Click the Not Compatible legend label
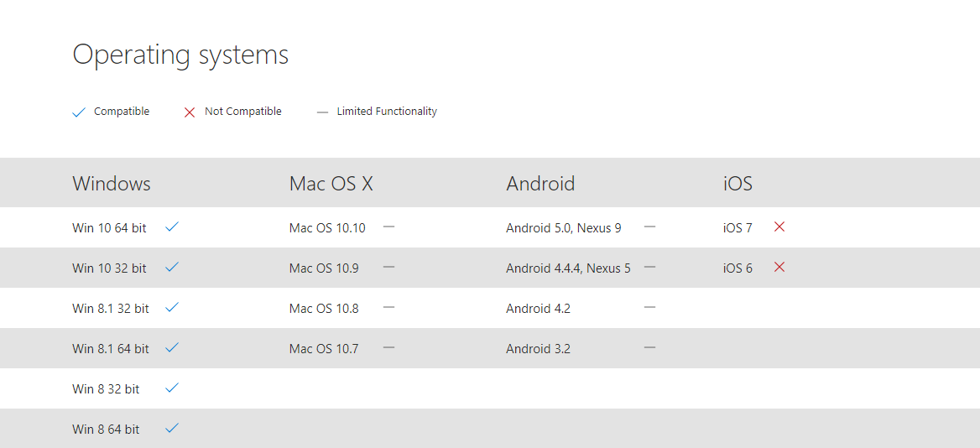Image resolution: width=980 pixels, height=448 pixels. click(x=243, y=112)
